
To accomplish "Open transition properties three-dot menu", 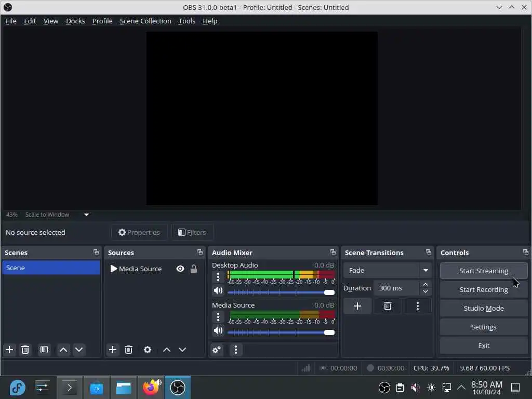I will point(418,306).
